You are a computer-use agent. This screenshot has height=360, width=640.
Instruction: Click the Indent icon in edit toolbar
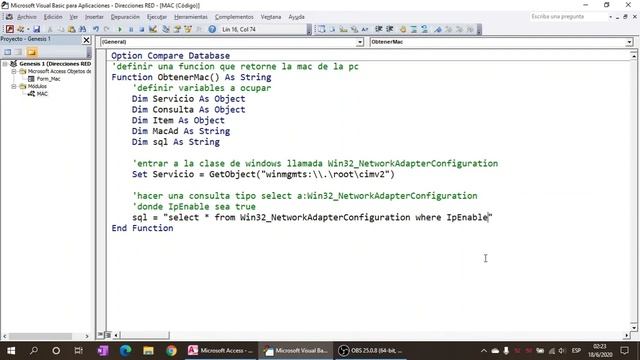coord(378,29)
